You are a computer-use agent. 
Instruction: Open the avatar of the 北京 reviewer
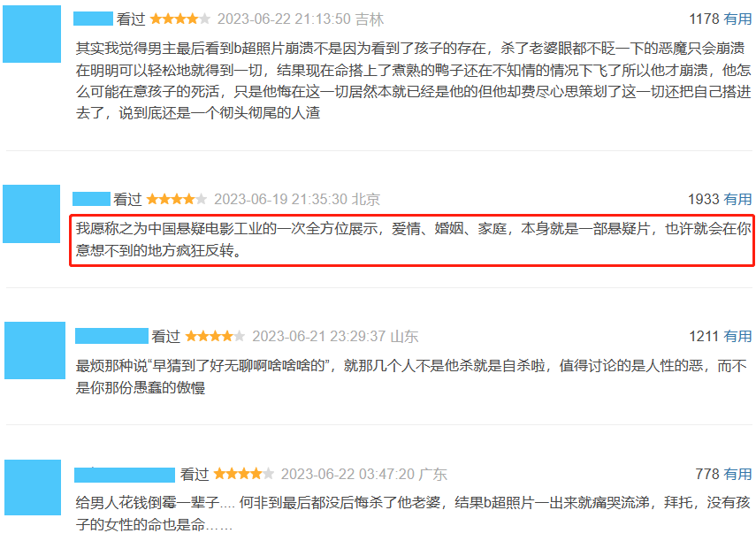tap(31, 213)
